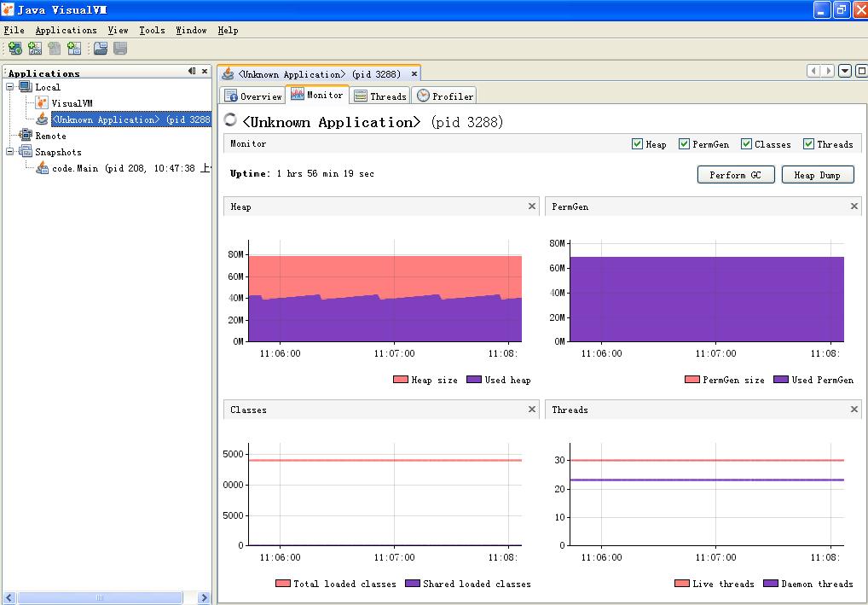Click the Used heap legend swatch
Screen dimensions: 868x605
474,380
